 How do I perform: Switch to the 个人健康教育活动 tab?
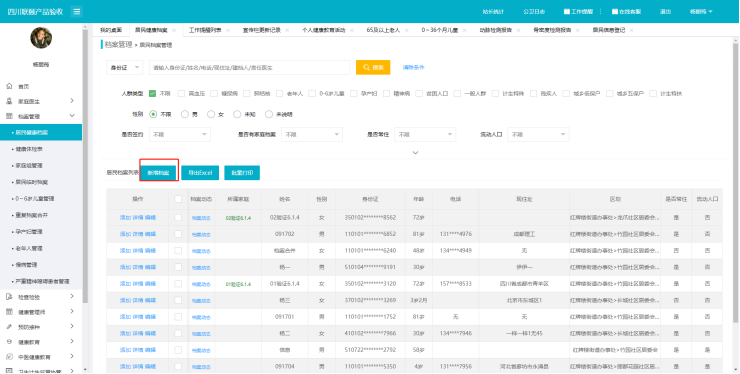tap(324, 30)
